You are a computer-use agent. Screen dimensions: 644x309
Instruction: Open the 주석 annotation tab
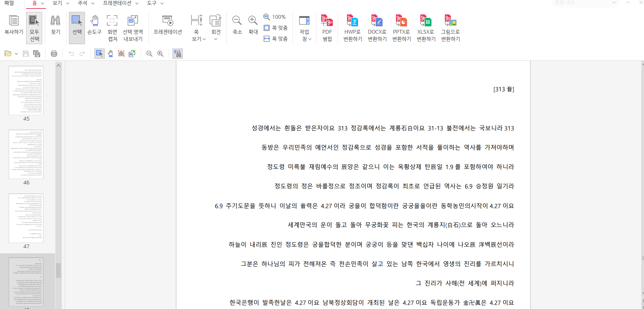(86, 3)
